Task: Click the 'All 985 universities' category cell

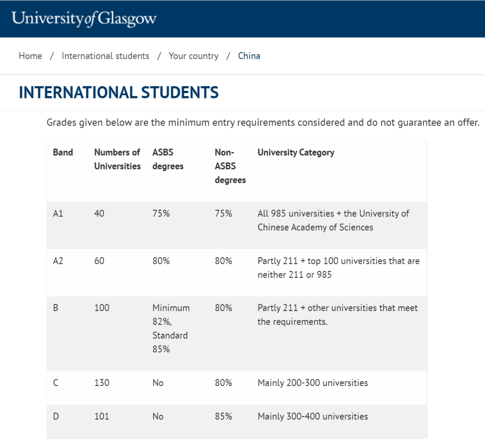Action: tap(333, 220)
